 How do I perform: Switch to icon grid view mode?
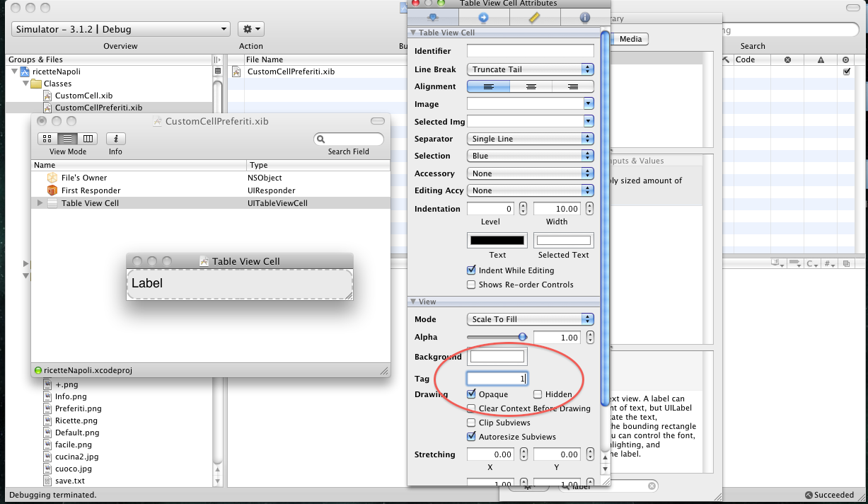47,139
